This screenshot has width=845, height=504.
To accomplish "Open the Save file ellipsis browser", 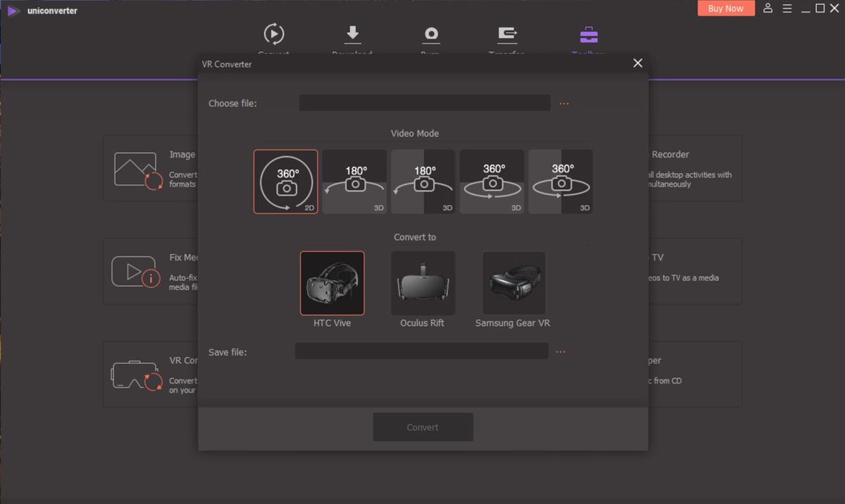I will (561, 351).
